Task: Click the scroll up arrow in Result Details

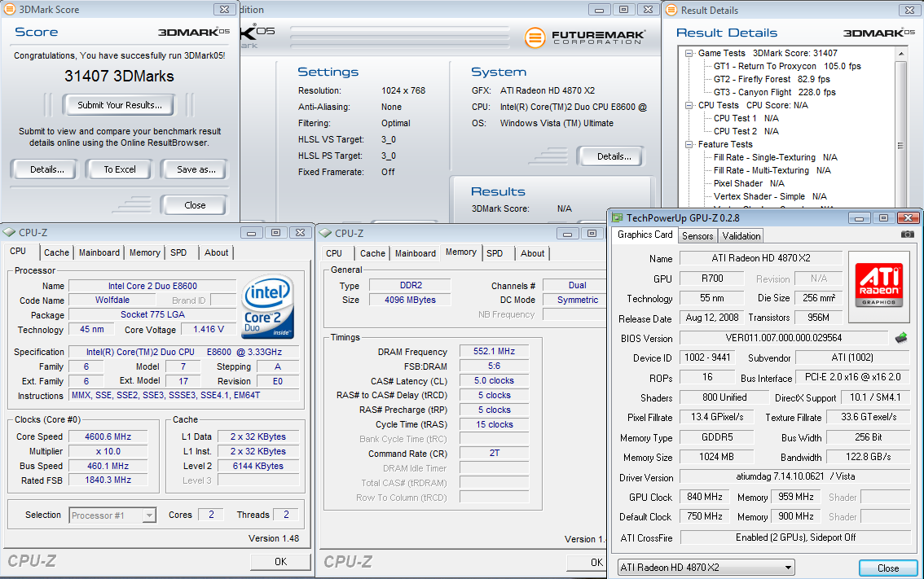Action: 900,53
